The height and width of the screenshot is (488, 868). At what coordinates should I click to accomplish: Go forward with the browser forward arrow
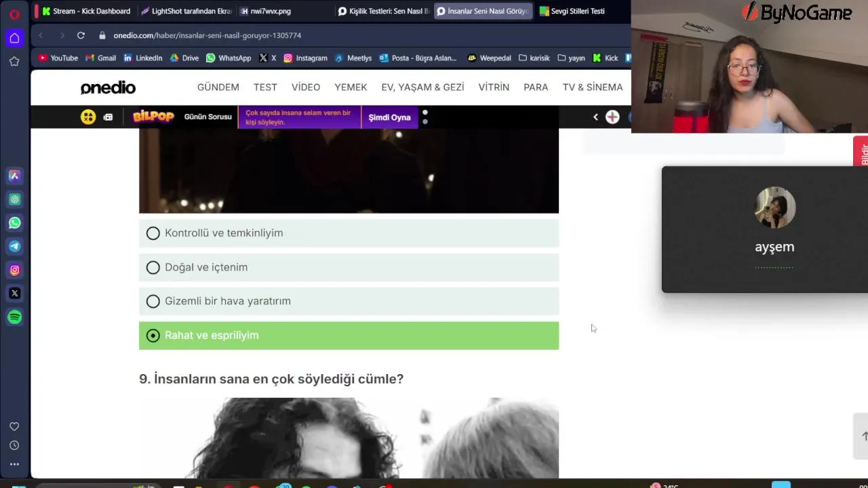(62, 35)
